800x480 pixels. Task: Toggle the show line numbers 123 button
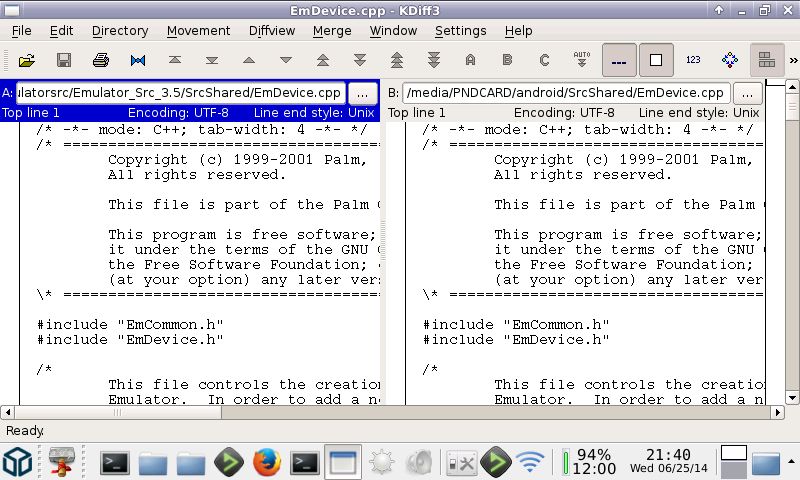click(693, 60)
